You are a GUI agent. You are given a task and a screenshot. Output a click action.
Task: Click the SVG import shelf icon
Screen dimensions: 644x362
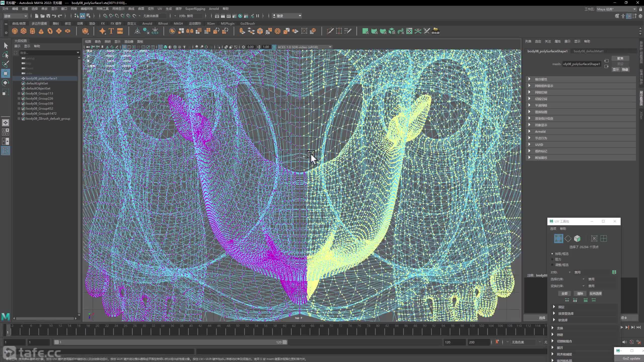(x=120, y=31)
